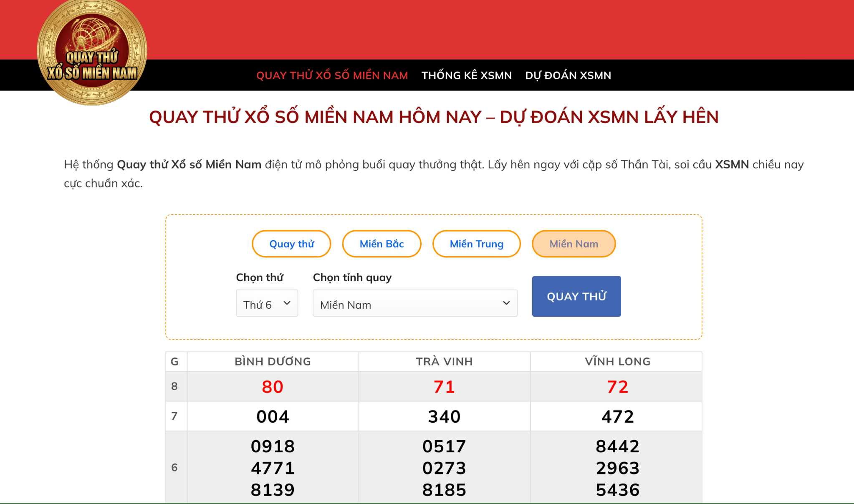854x504 pixels.
Task: Go to the Thống Kê XSMN menu item
Action: pyautogui.click(x=466, y=76)
